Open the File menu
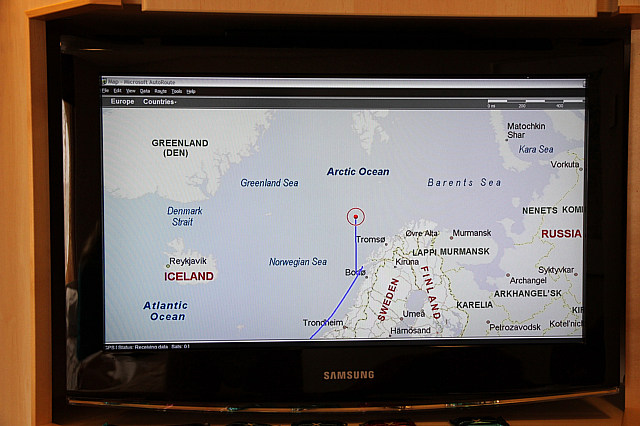Screen dimensions: 640x426 106,91
